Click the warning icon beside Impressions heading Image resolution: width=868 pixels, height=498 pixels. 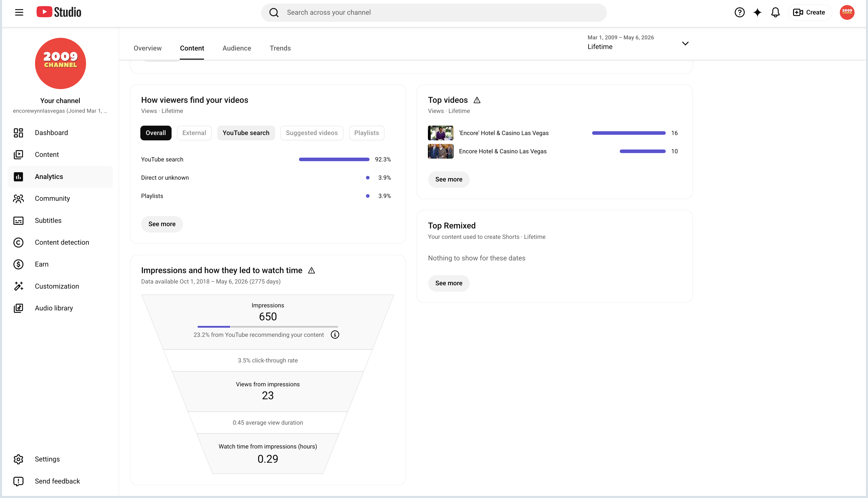click(x=312, y=271)
